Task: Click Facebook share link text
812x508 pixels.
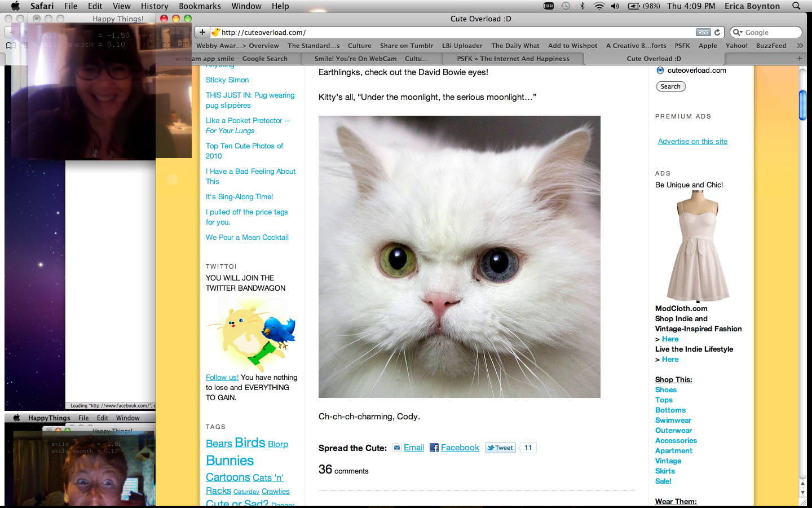Action: pos(460,448)
